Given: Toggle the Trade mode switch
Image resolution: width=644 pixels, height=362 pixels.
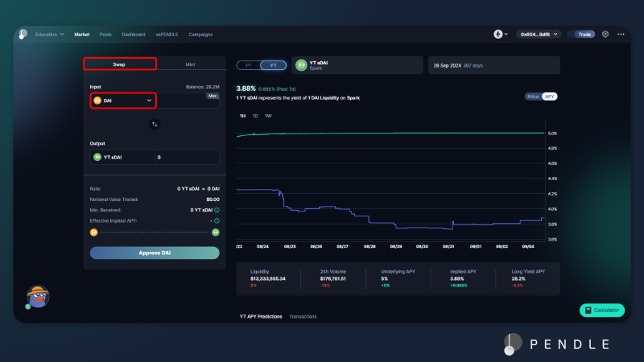Looking at the screenshot, I should coord(580,35).
